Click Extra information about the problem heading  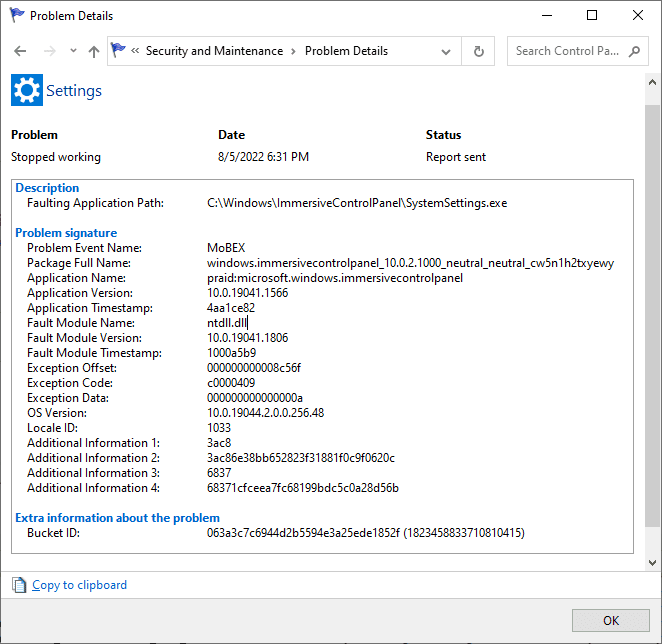click(x=117, y=518)
